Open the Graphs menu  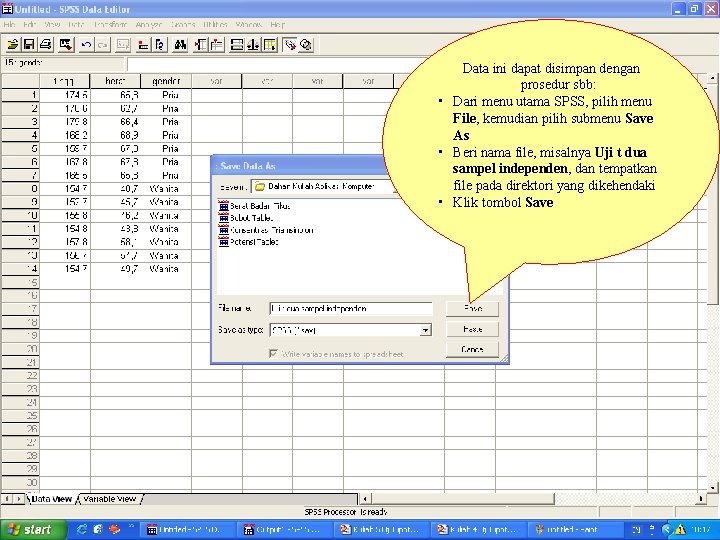click(x=183, y=24)
